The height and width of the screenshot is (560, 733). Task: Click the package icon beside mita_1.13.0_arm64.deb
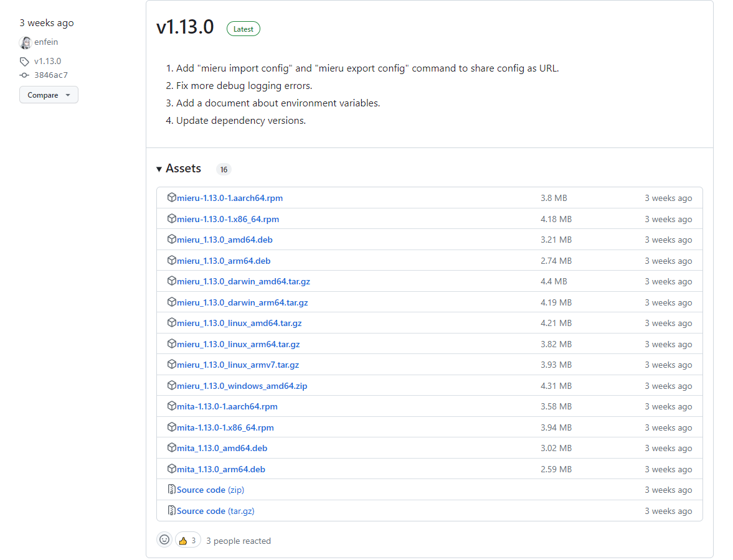click(171, 469)
